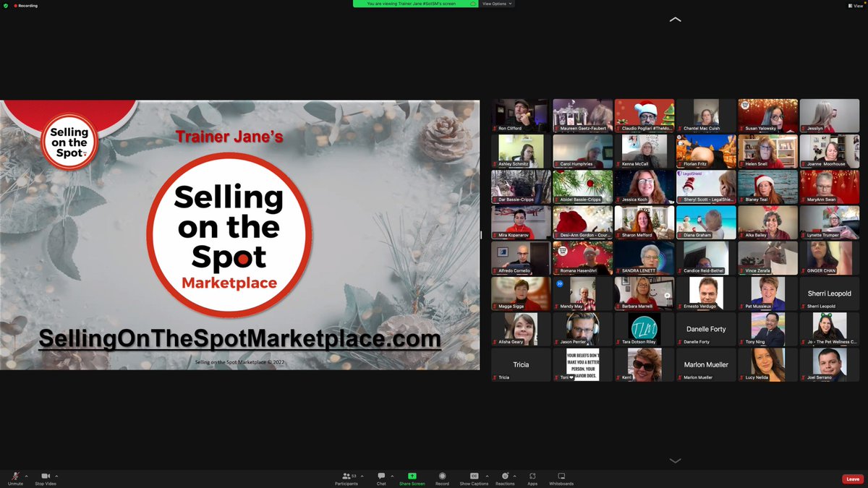Leave the meeting
Screen dimensions: 868x488
(x=853, y=479)
